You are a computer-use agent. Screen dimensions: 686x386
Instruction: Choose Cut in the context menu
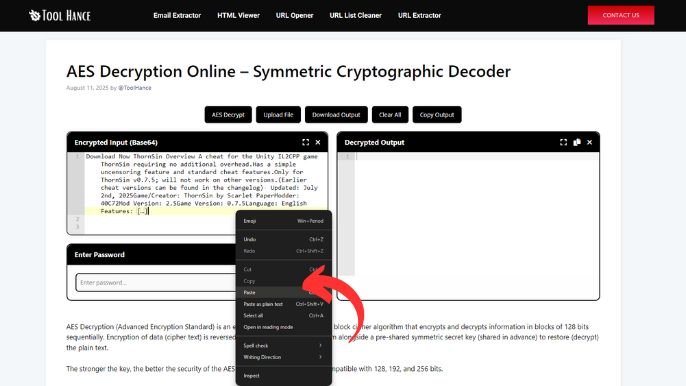pos(284,269)
